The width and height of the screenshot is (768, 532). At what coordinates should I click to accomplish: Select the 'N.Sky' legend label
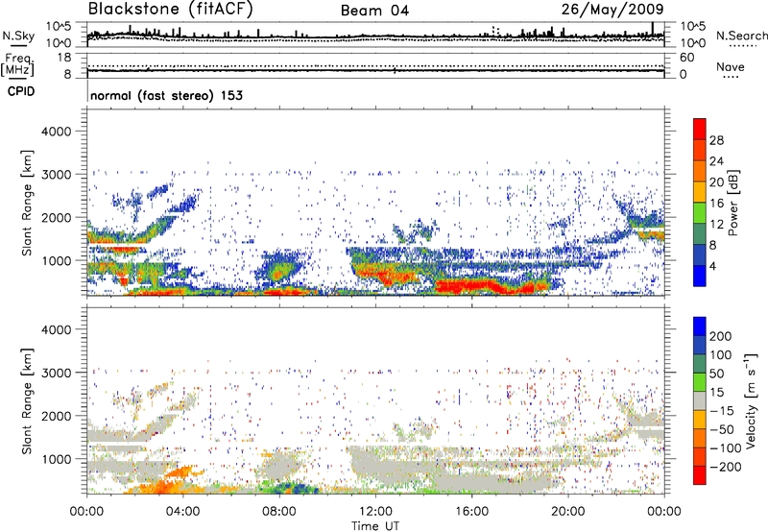18,36
